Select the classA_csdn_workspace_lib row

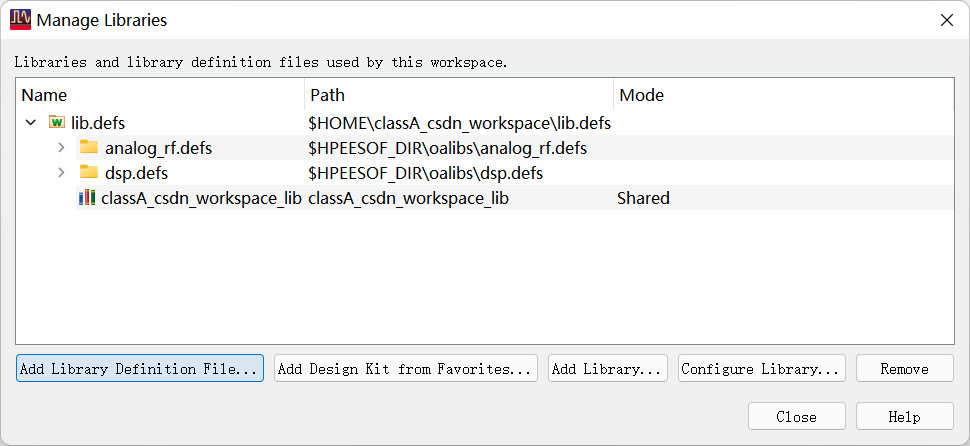click(x=201, y=198)
